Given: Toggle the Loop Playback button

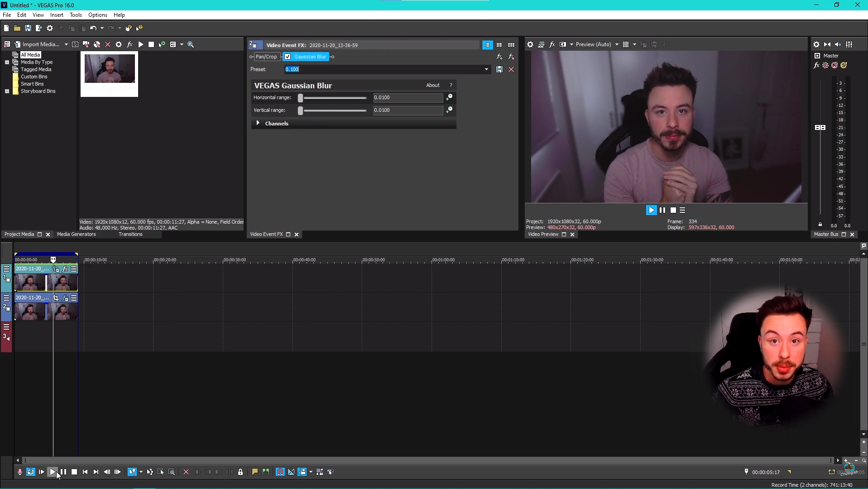Looking at the screenshot, I should [30, 472].
